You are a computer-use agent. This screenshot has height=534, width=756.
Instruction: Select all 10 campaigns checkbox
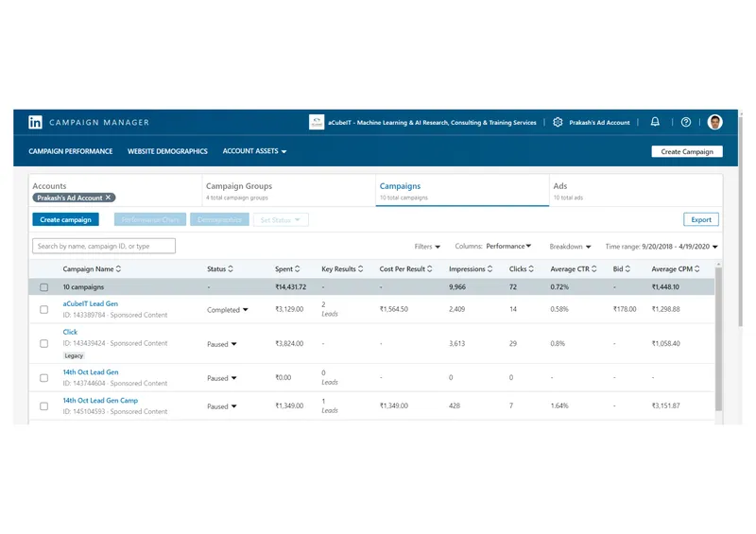[x=43, y=287]
